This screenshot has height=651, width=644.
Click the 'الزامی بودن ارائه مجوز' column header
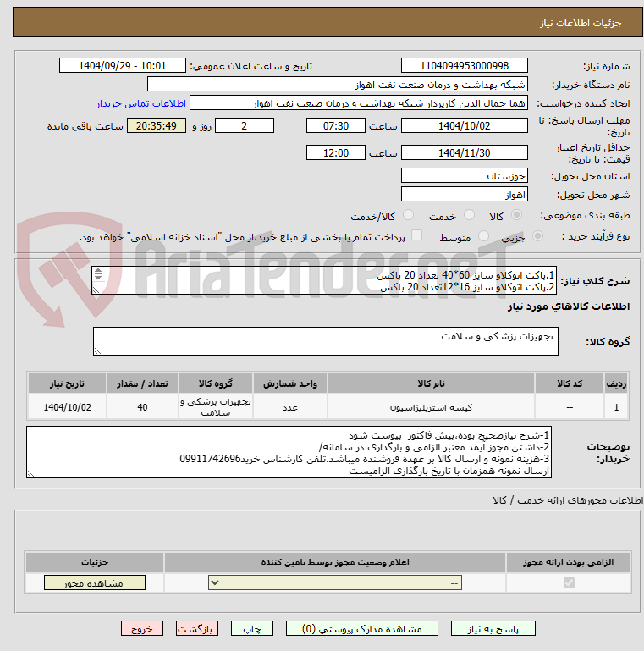pyautogui.click(x=568, y=562)
